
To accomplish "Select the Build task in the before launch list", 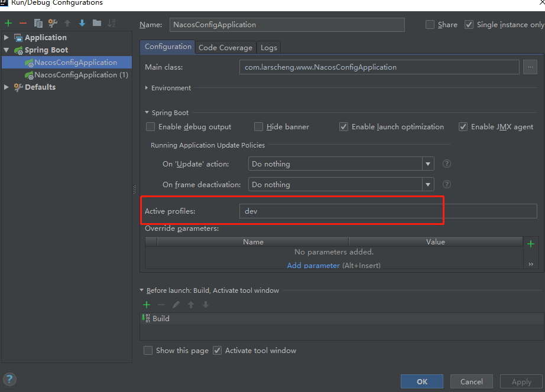I will pyautogui.click(x=342, y=318).
